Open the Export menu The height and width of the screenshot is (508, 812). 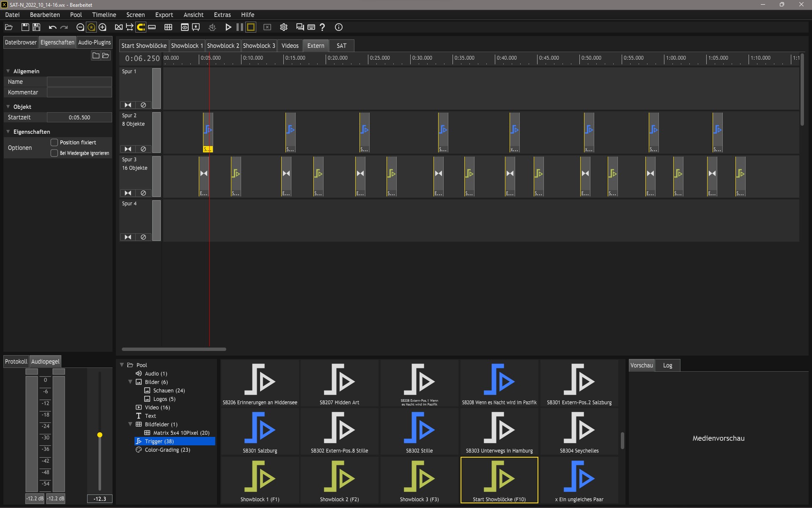pyautogui.click(x=164, y=15)
